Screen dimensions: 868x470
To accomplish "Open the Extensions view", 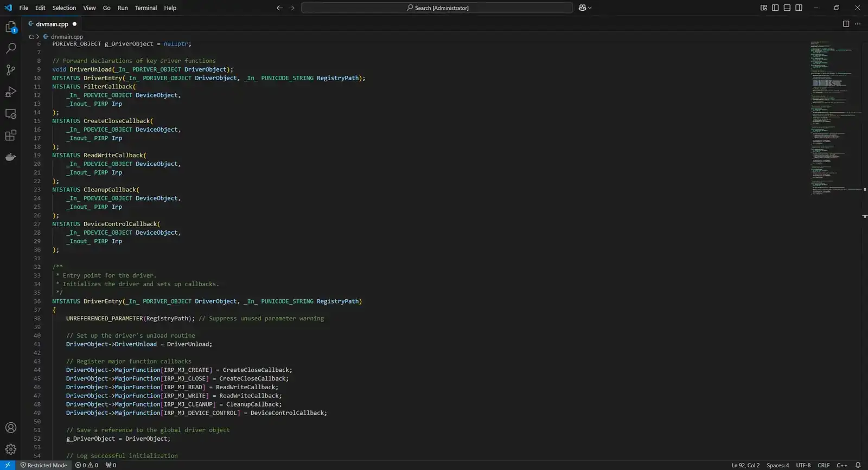I will [x=11, y=136].
